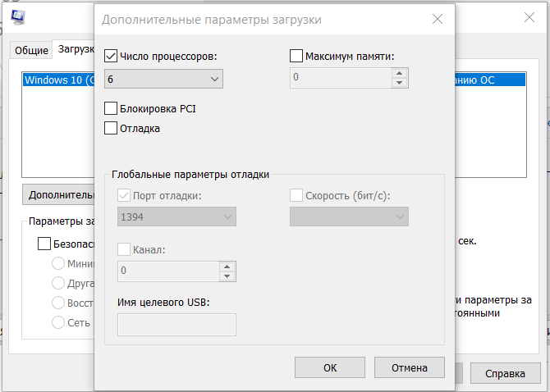Enable the Максимум памяти checkbox
The height and width of the screenshot is (392, 550).
(x=297, y=57)
